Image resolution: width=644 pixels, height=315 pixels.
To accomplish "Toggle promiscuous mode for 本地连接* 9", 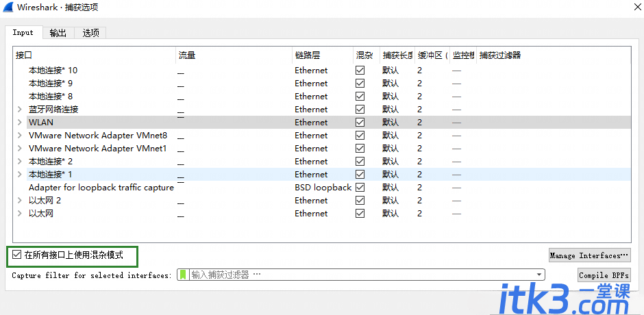I will (360, 84).
